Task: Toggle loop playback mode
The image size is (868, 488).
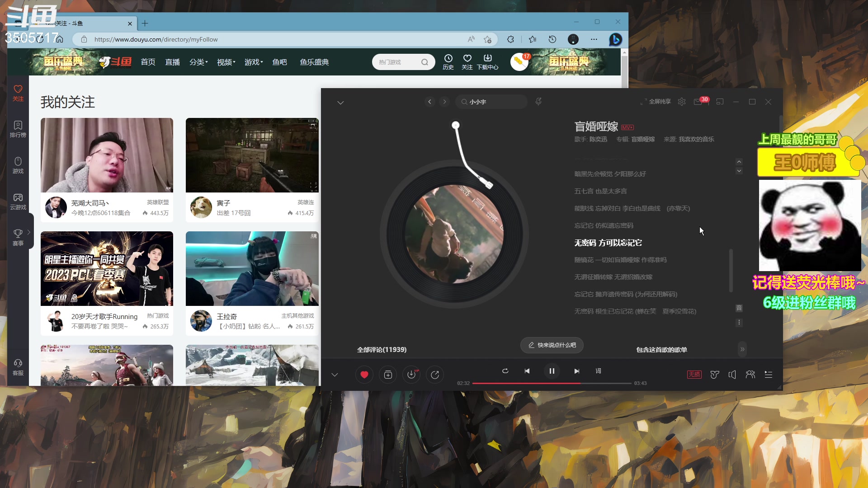Action: 505,371
